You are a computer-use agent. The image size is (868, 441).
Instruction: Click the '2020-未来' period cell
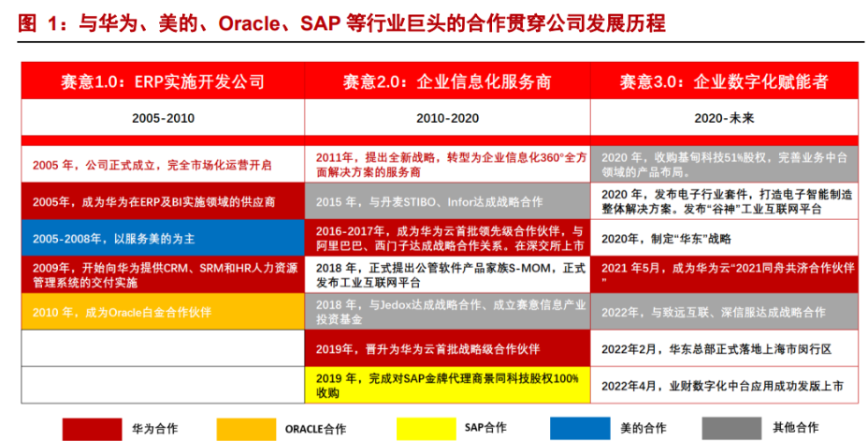[724, 118]
